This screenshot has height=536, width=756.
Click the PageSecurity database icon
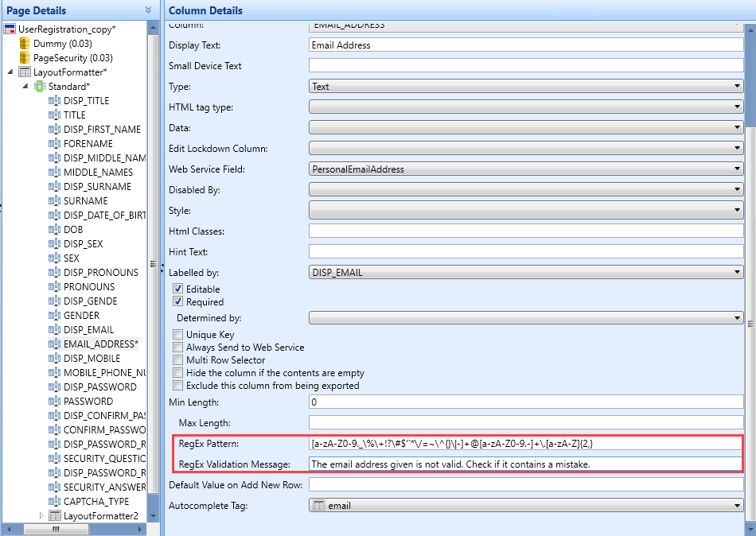(x=25, y=58)
